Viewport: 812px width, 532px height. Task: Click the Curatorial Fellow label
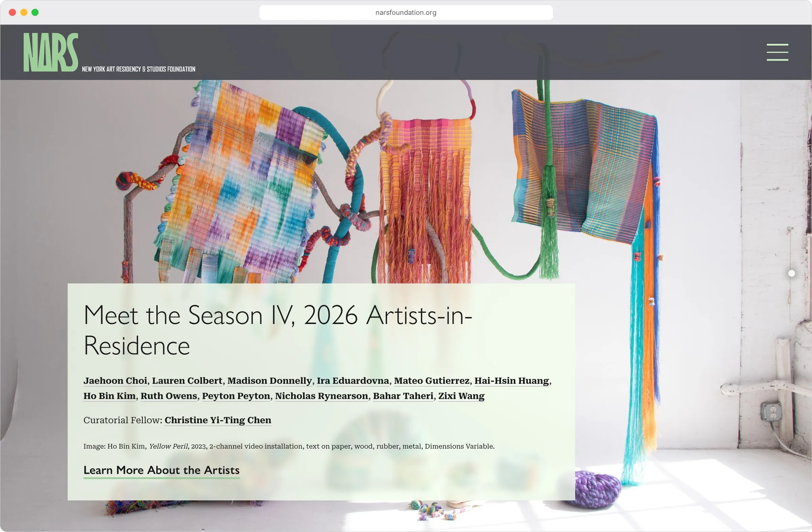point(123,420)
